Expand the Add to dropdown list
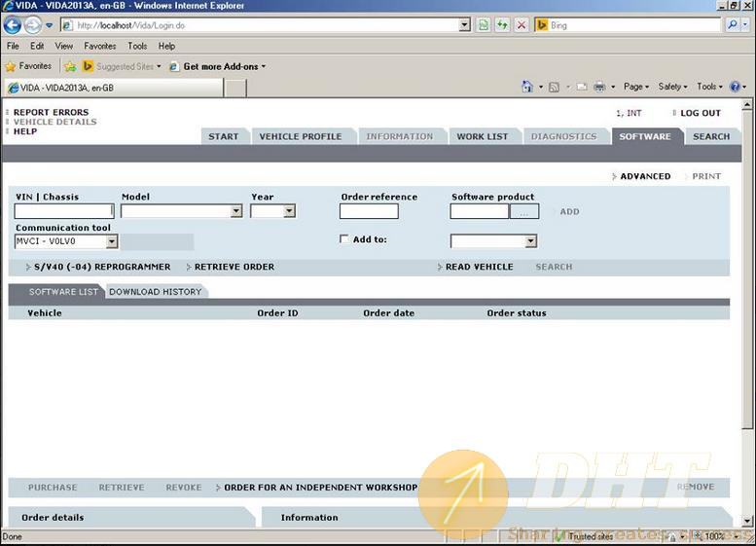The height and width of the screenshot is (546, 756). click(531, 241)
